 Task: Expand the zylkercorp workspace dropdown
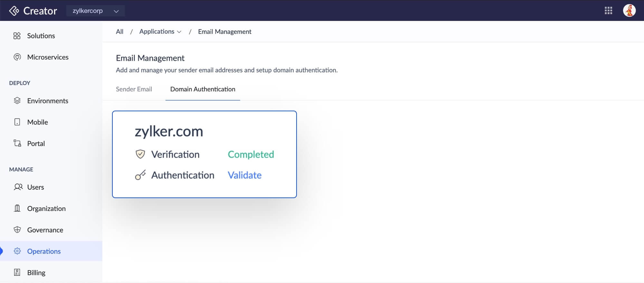click(x=95, y=11)
